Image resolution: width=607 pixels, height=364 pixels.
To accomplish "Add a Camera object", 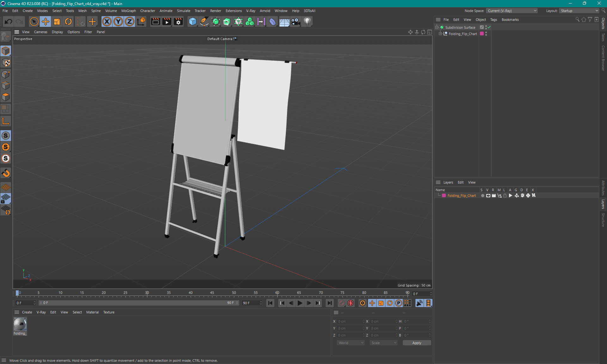I will [x=296, y=21].
